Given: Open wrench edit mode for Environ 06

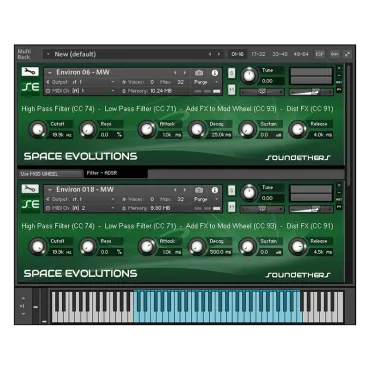Looking at the screenshot, I should tap(30, 72).
